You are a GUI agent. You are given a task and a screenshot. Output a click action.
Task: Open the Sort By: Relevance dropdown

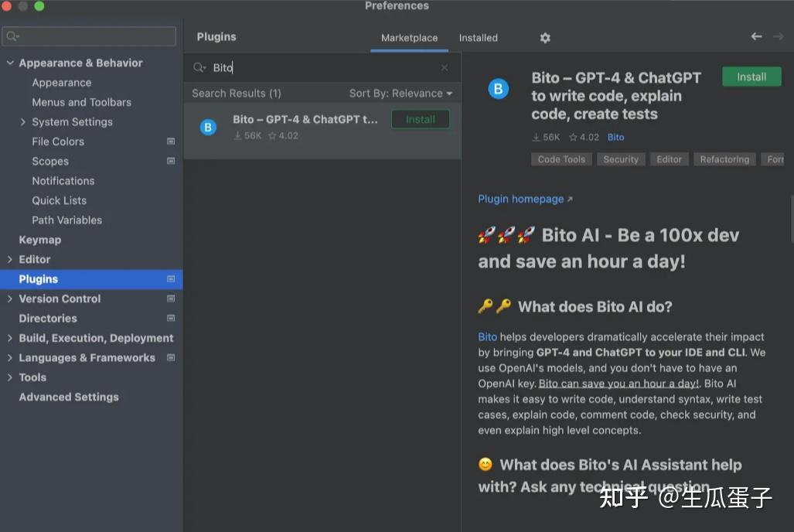pyautogui.click(x=400, y=94)
